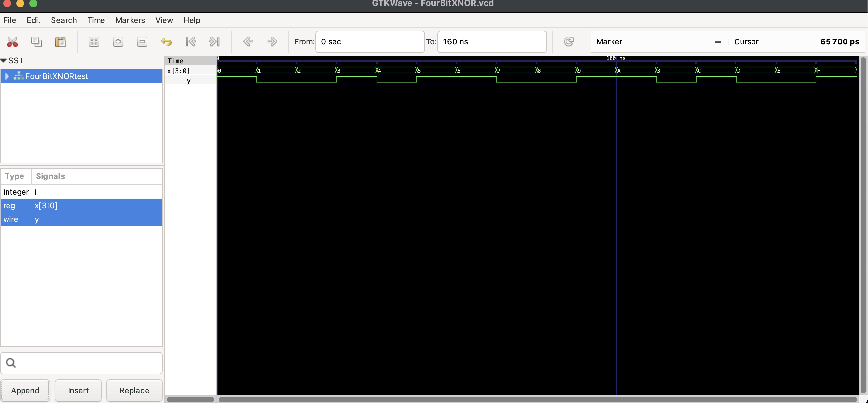Click the Fetch Previous Edge arrow
This screenshot has width=868, height=403.
(248, 41)
